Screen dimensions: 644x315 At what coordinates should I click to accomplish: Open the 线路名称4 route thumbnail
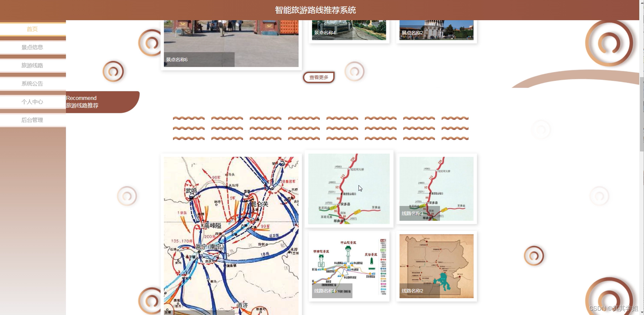[349, 266]
